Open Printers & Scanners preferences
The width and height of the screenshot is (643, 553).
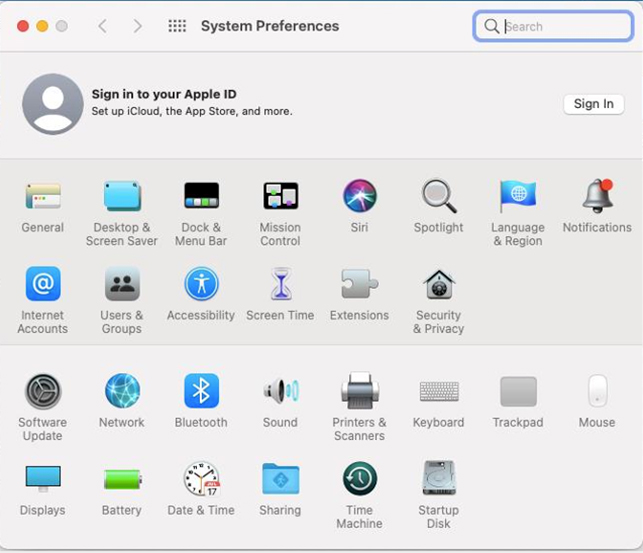point(359,391)
